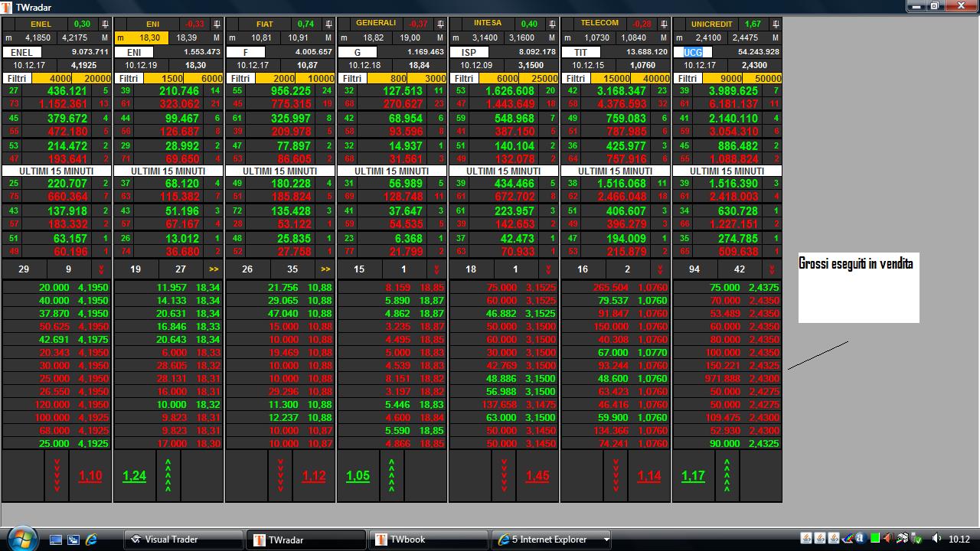Click the ENEL volume total 9.073.711
Image resolution: width=980 pixels, height=551 pixels.
(90, 52)
